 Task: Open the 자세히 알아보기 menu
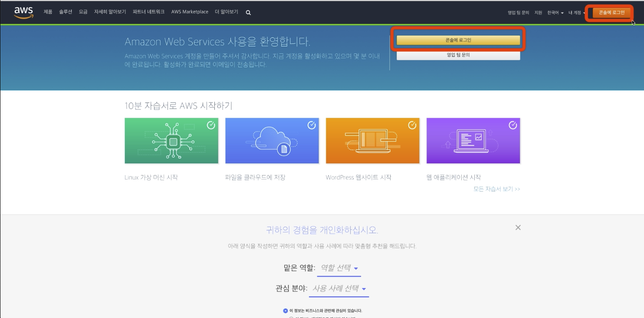click(x=110, y=12)
